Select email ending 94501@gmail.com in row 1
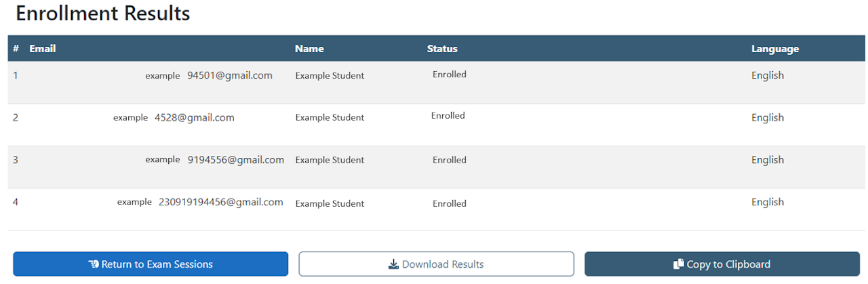868x284 pixels. pos(229,75)
